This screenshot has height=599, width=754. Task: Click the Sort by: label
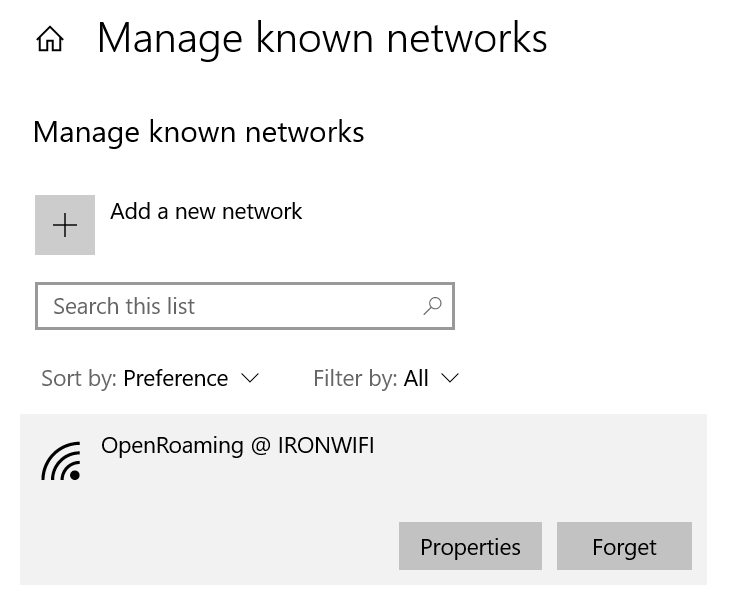(x=79, y=378)
